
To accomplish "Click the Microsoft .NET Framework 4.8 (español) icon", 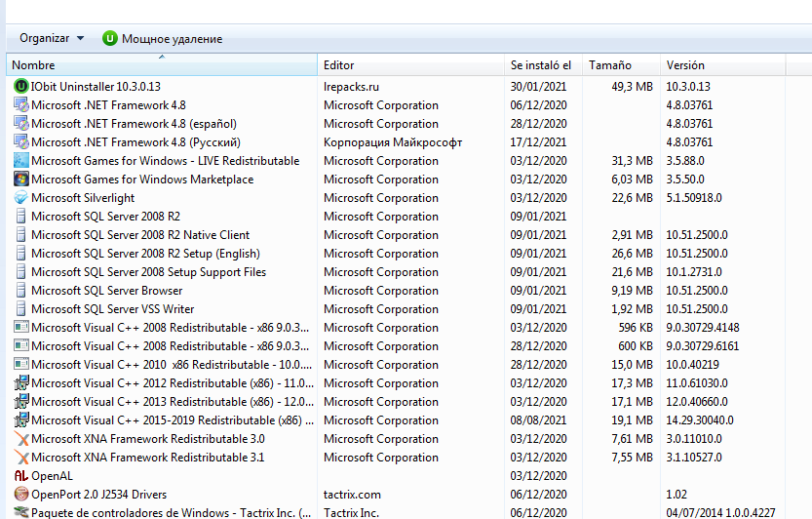I will pos(21,123).
